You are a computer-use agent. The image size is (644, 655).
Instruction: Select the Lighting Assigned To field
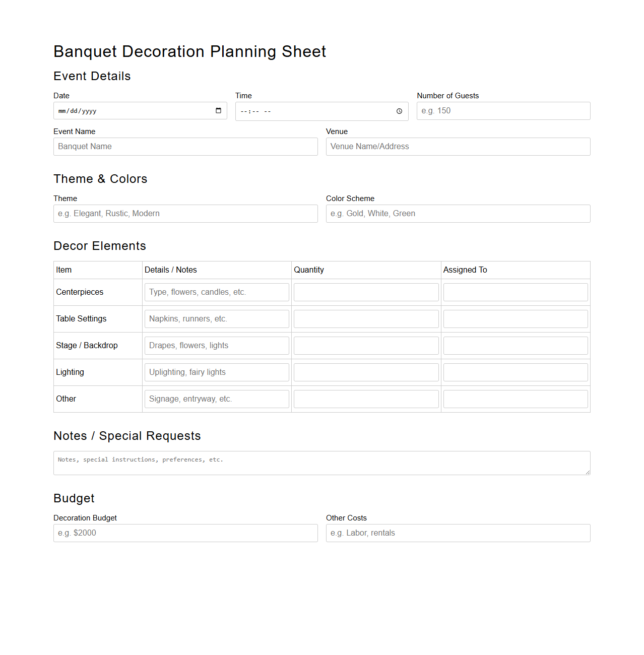coord(515,372)
